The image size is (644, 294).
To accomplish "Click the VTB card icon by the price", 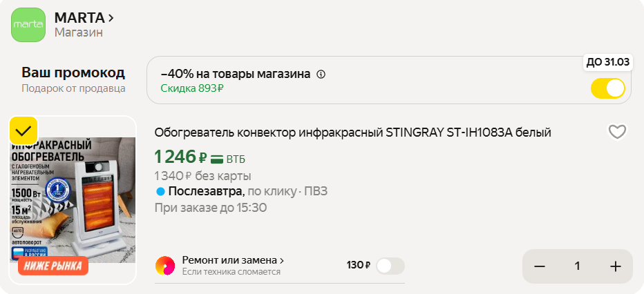I will pos(216,158).
